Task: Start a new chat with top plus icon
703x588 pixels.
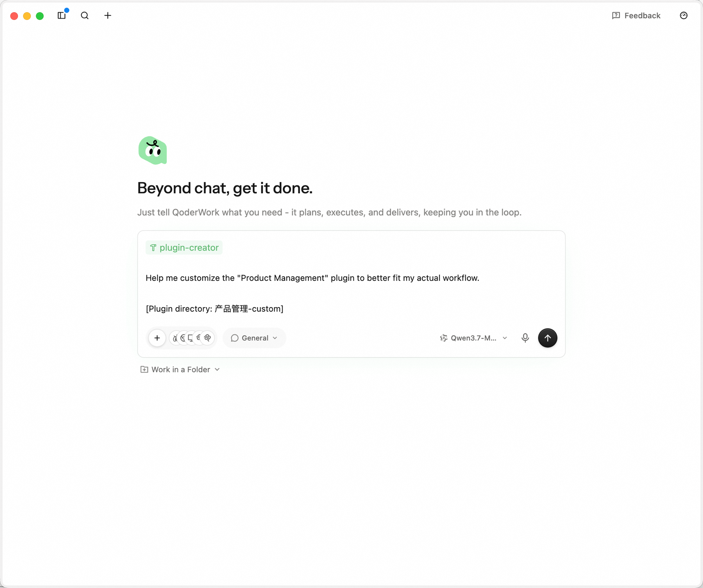Action: (x=108, y=15)
